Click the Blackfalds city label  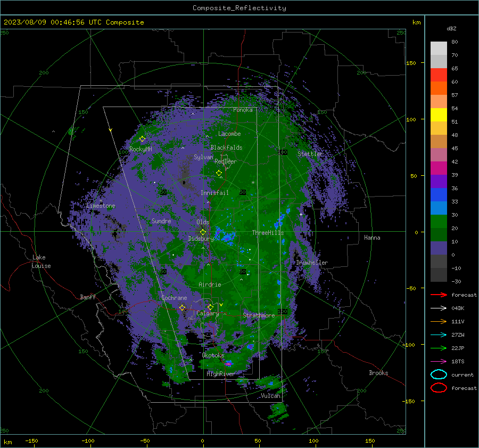coord(226,148)
